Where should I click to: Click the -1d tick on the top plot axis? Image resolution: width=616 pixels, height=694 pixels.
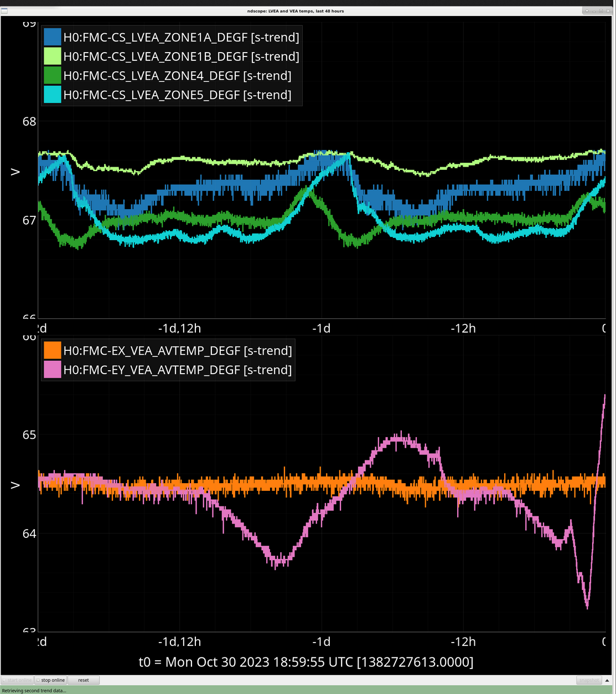click(x=321, y=328)
